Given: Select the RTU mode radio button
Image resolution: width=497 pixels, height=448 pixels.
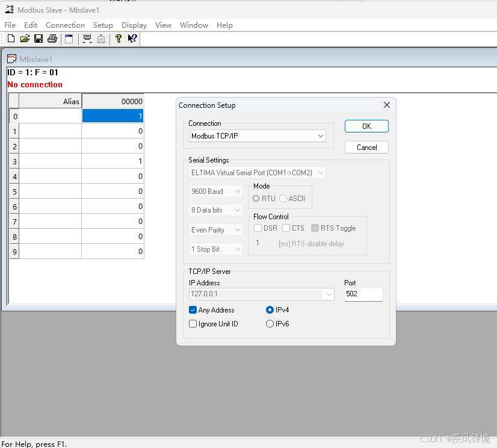Looking at the screenshot, I should pos(256,198).
